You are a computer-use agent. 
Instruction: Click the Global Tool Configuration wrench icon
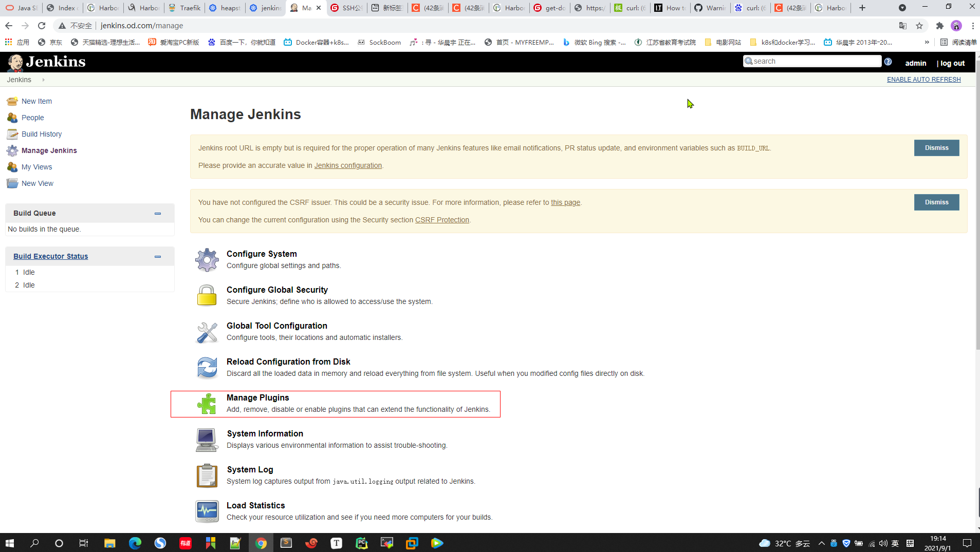tap(207, 332)
